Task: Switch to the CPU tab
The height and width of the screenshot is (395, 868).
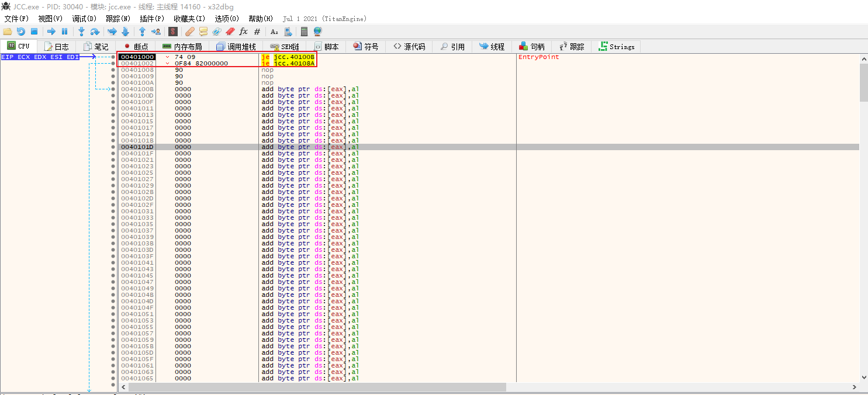Action: coord(18,46)
